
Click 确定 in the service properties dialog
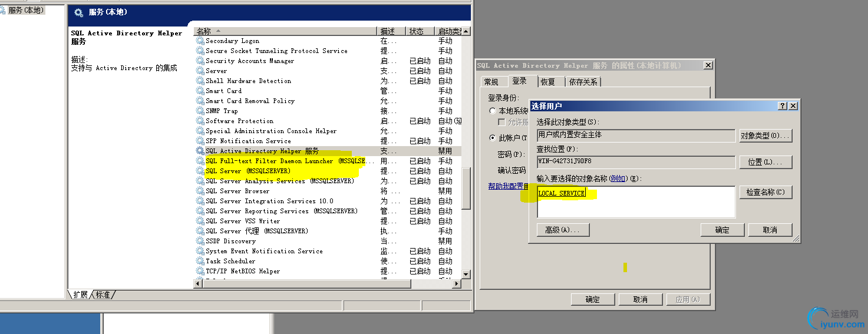click(x=593, y=299)
